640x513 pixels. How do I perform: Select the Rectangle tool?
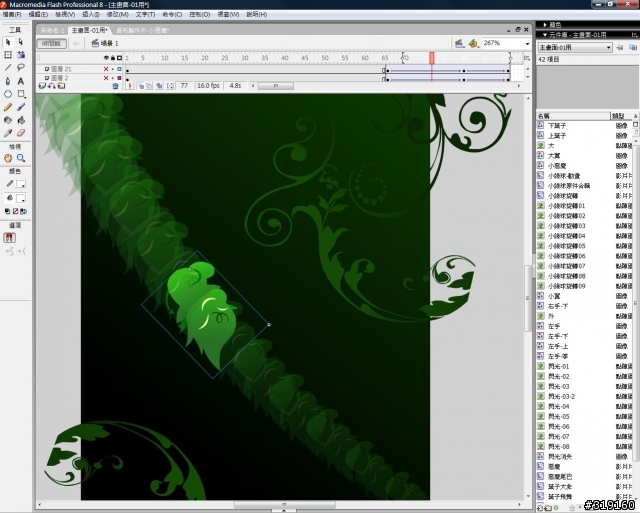click(21, 94)
